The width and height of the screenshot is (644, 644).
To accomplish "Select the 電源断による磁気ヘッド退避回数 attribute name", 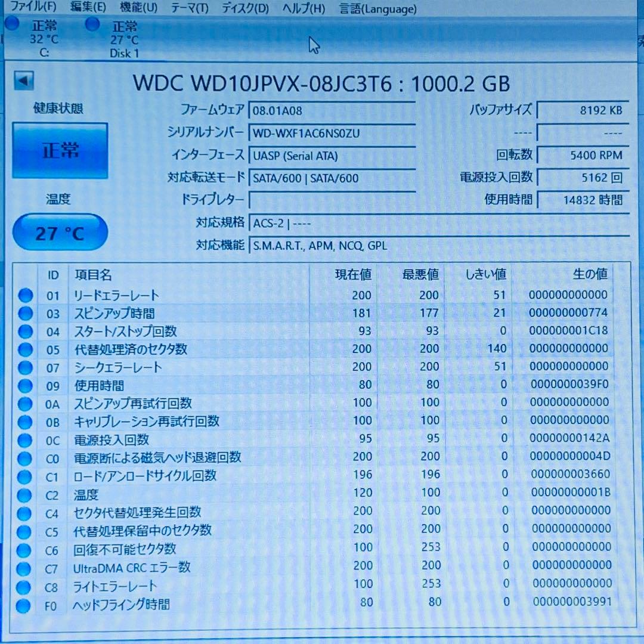I will [x=157, y=458].
